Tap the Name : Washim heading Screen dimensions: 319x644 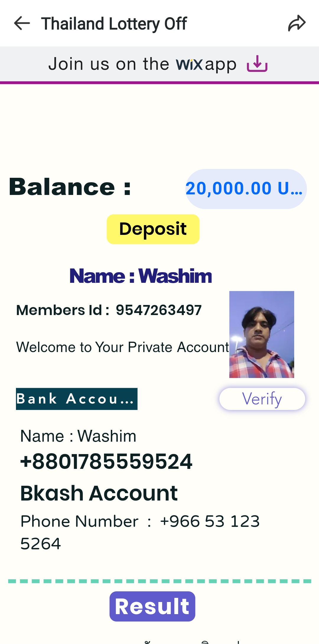click(141, 276)
